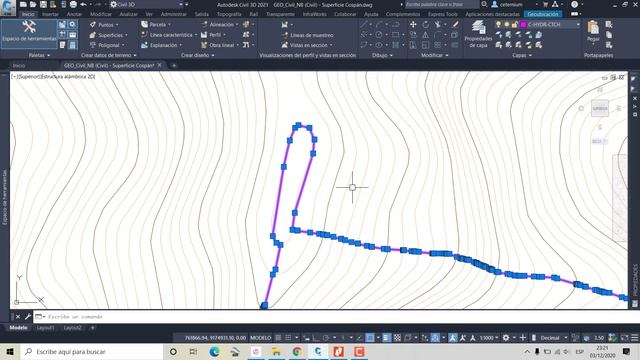Click the Save icon in quick access toolbar
This screenshot has height=360, width=640.
point(43,4)
